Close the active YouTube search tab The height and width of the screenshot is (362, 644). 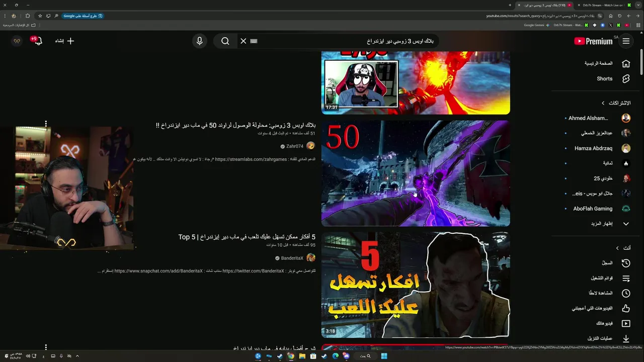[x=519, y=5]
